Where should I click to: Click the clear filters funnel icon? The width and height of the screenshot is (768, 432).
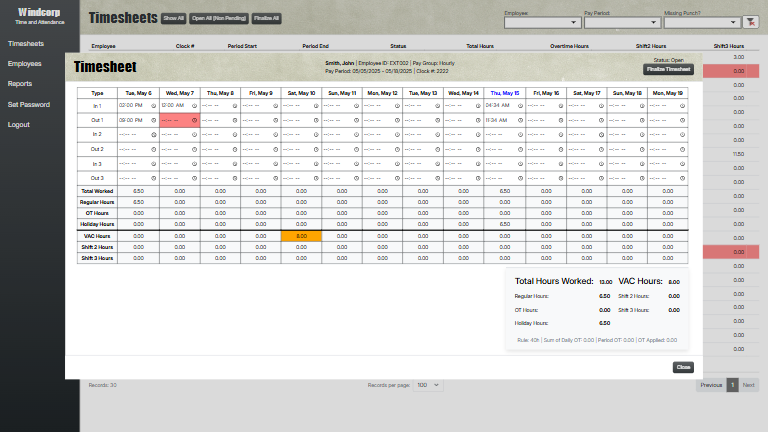point(751,21)
